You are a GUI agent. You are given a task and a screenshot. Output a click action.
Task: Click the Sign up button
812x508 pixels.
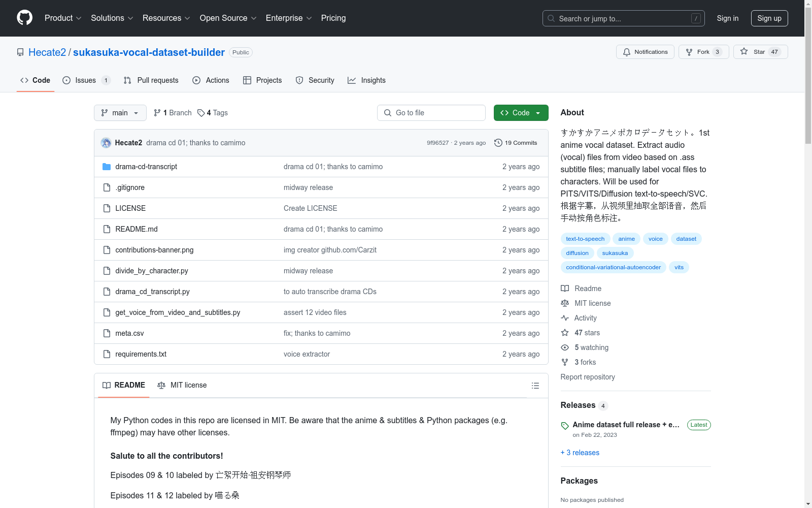pyautogui.click(x=769, y=18)
